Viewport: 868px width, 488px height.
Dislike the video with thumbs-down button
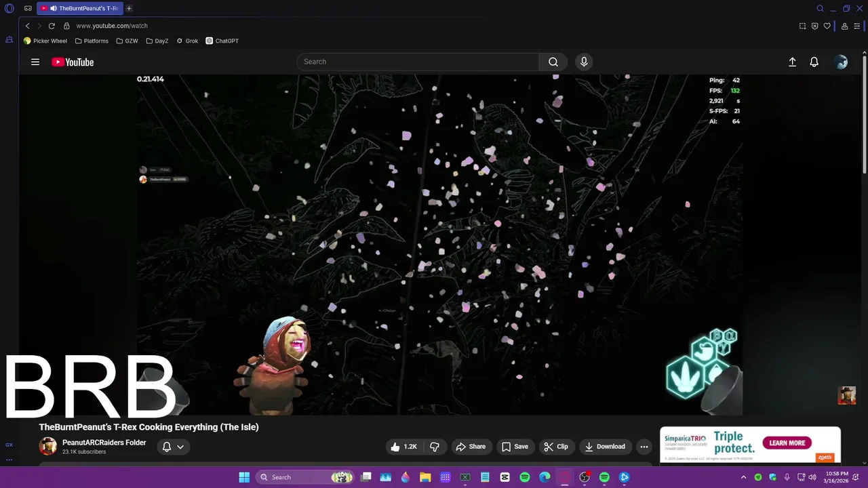(x=435, y=447)
